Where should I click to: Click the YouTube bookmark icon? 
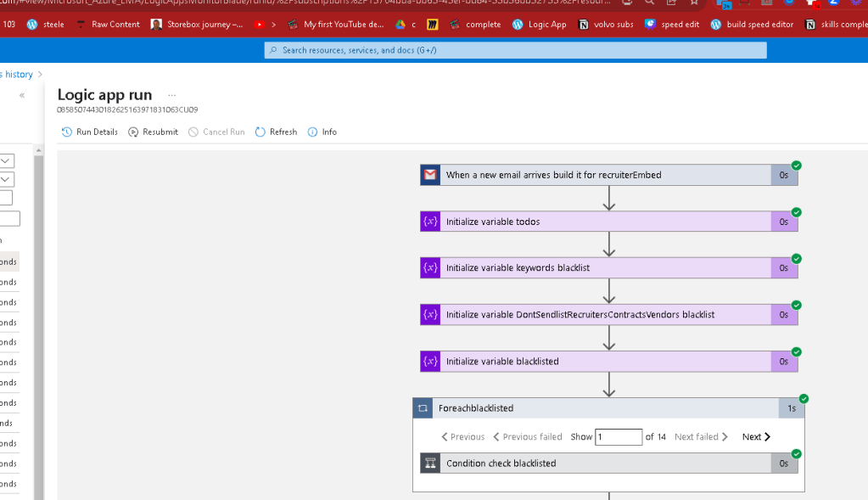(259, 25)
